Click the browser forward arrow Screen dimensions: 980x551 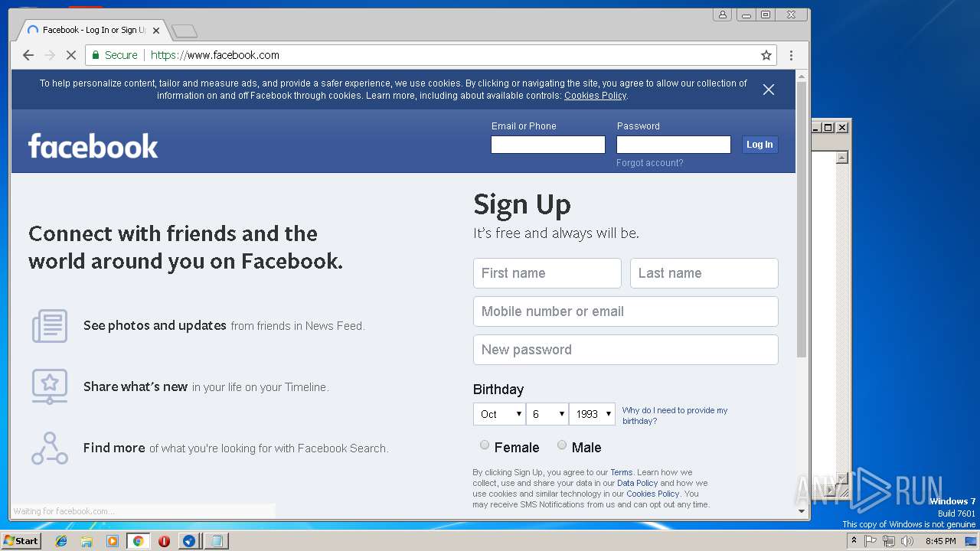pyautogui.click(x=50, y=55)
